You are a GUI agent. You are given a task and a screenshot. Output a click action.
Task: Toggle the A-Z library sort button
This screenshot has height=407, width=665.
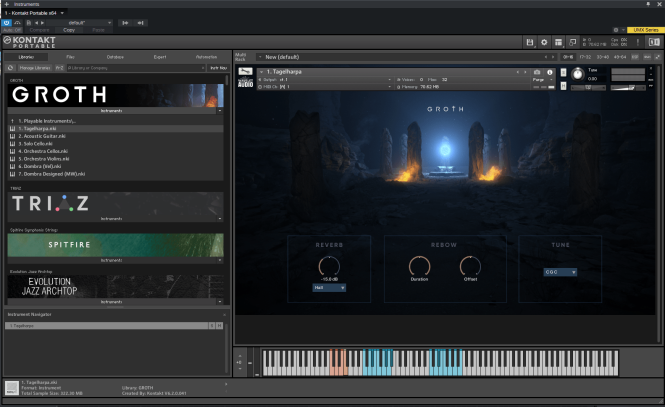[59, 68]
